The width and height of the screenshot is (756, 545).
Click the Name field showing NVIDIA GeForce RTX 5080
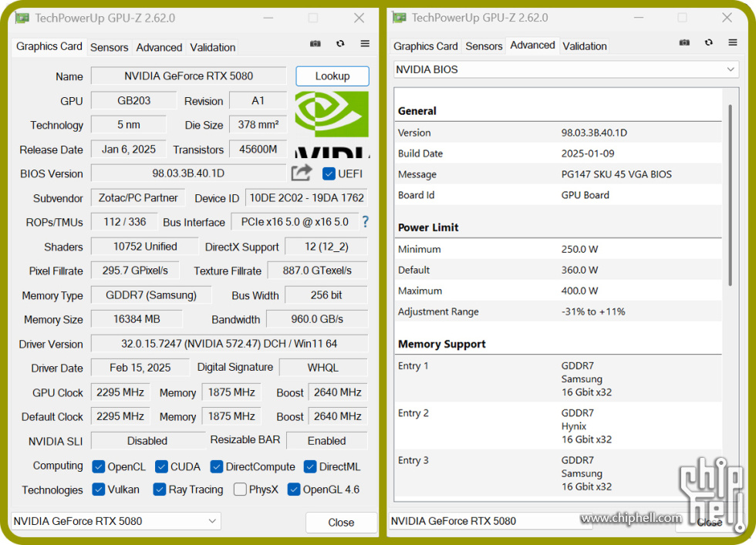pos(188,76)
